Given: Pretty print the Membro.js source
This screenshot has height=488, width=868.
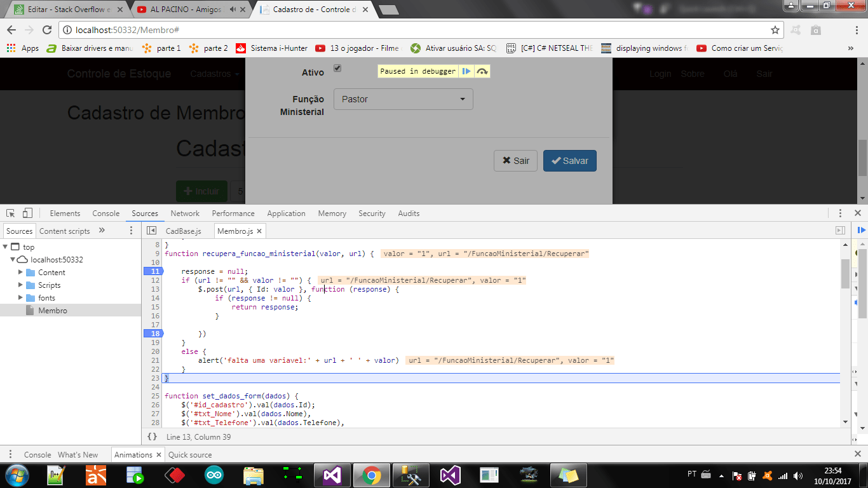Looking at the screenshot, I should point(152,437).
